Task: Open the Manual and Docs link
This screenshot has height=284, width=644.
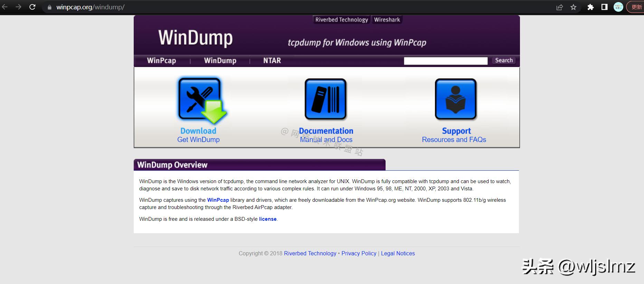Action: click(x=326, y=140)
